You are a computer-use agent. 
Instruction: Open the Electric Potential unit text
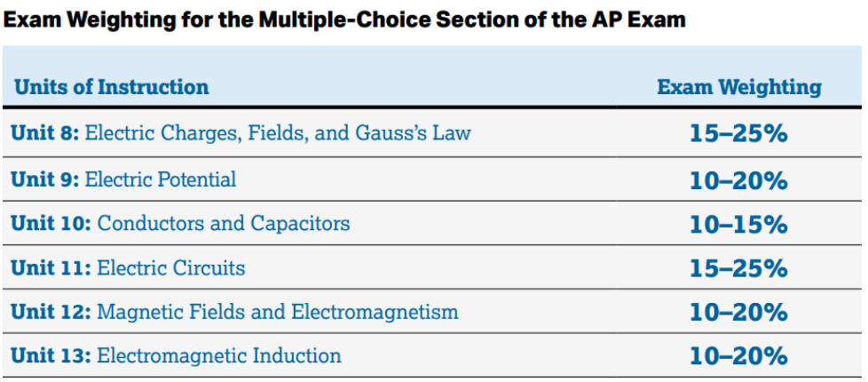click(x=160, y=179)
